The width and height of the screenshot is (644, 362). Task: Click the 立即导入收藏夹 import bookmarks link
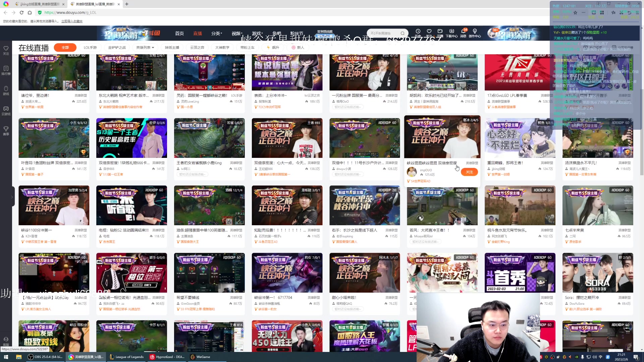[x=72, y=21]
